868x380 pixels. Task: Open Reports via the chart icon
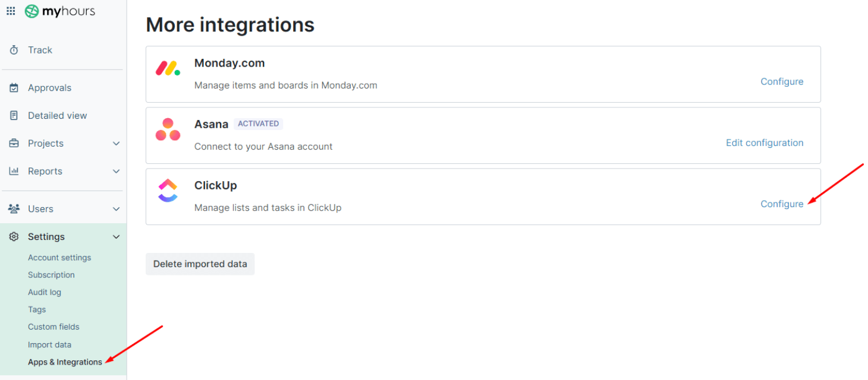click(x=14, y=171)
